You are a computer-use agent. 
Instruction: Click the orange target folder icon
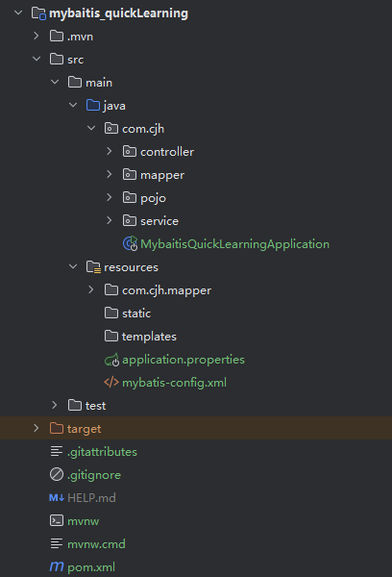[57, 428]
